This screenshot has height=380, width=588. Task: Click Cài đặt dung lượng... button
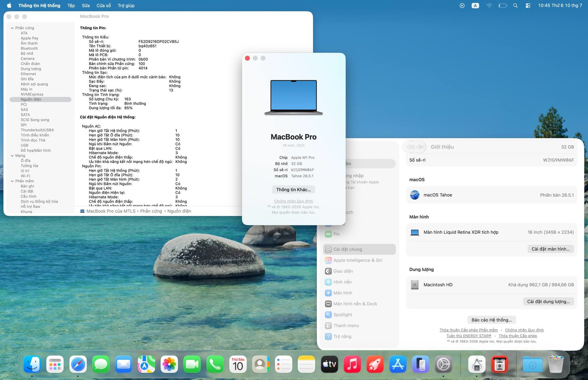coord(548,302)
